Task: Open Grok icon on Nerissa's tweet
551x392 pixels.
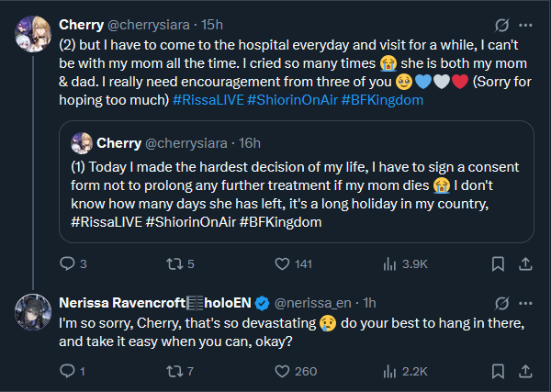Action: click(501, 302)
